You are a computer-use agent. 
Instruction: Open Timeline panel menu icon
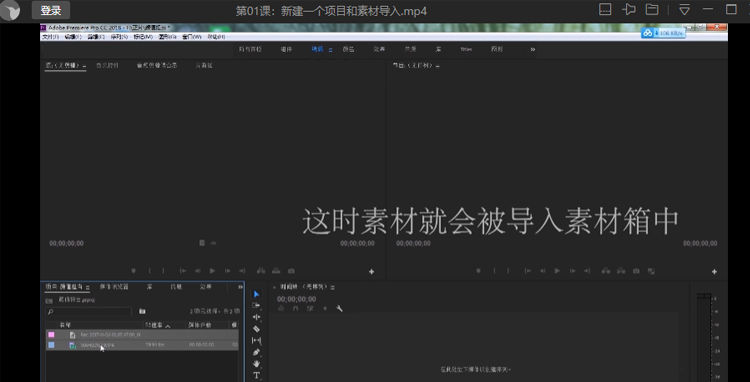point(332,287)
